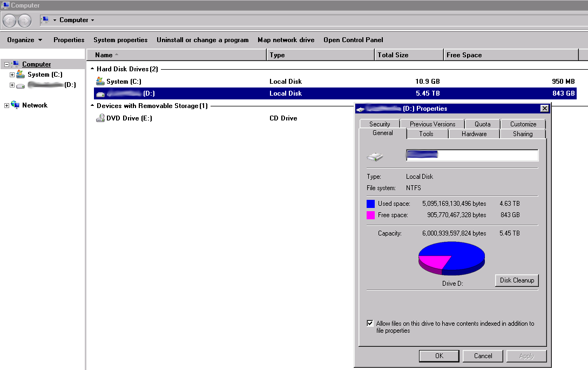Click the drive label text field
This screenshot has width=588, height=370.
pyautogui.click(x=471, y=156)
